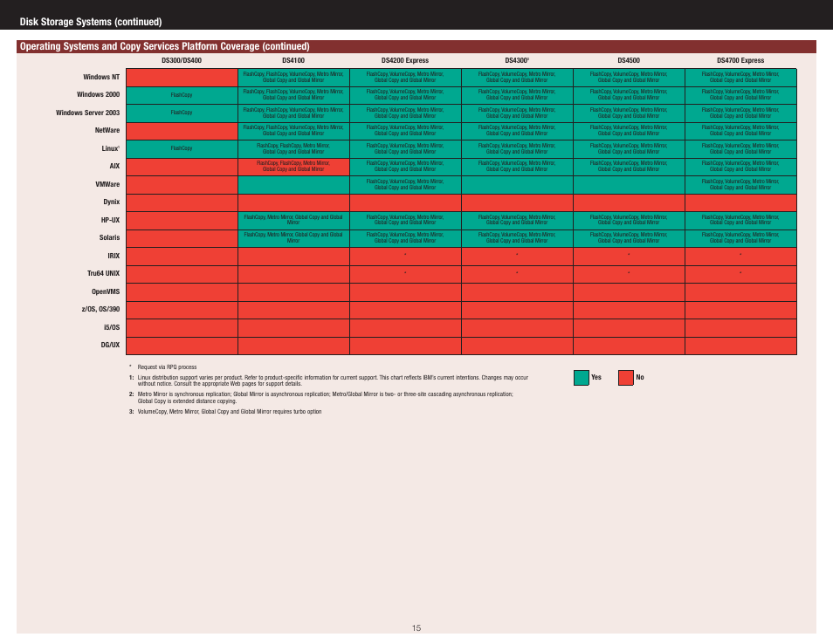This screenshot has height=644, width=833.
Task: Click the green Yes legend swatch
Action: pos(582,378)
